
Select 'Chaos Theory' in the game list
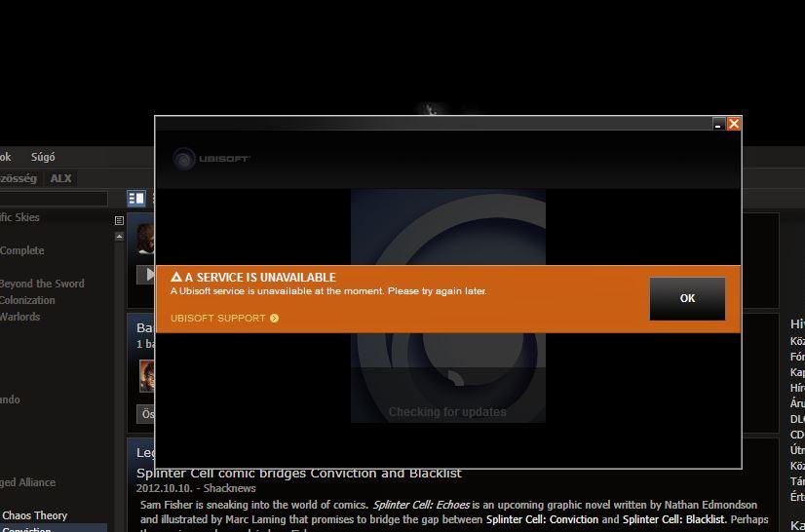[x=35, y=515]
